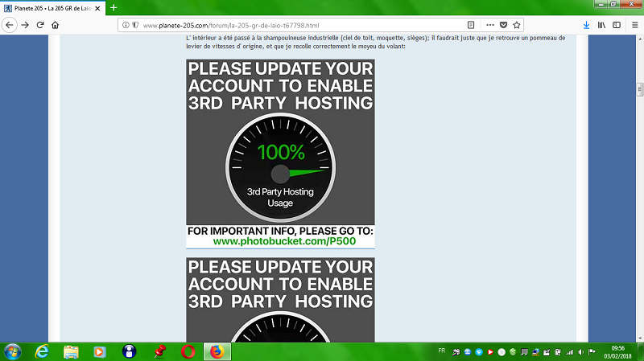Viewport: 644px width, 361px height.
Task: Click the taskbar clock showing 09:56
Action: click(617, 352)
